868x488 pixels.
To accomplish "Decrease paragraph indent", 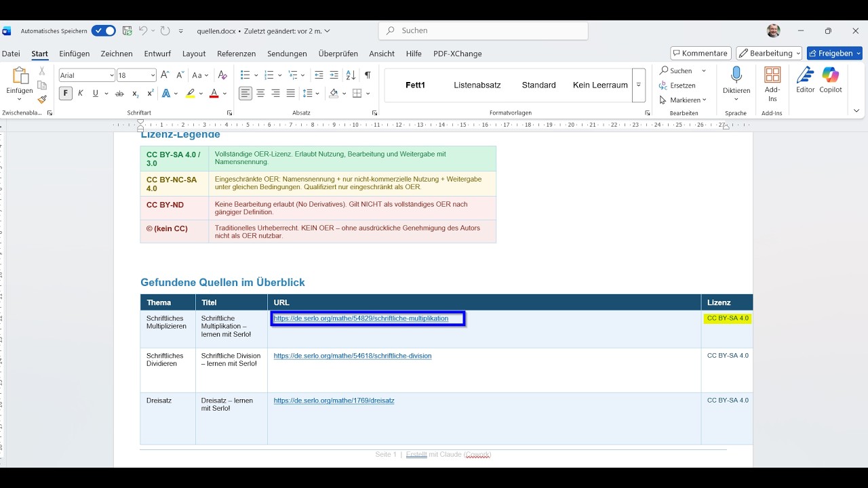I will point(319,75).
